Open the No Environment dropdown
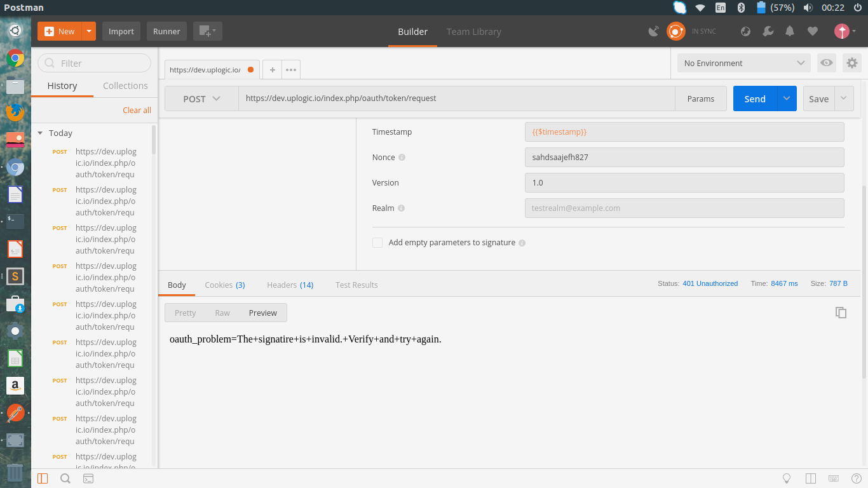Image resolution: width=868 pixels, height=488 pixels. click(x=743, y=63)
